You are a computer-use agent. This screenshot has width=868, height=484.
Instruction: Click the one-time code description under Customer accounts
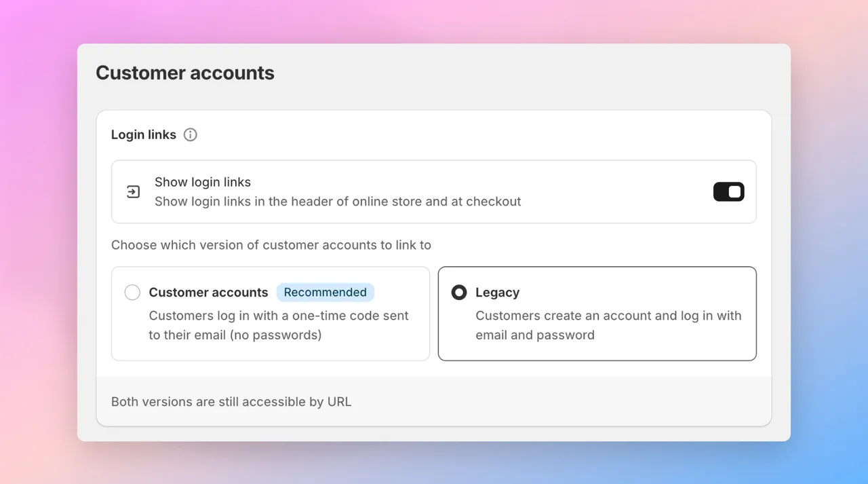pyautogui.click(x=279, y=325)
